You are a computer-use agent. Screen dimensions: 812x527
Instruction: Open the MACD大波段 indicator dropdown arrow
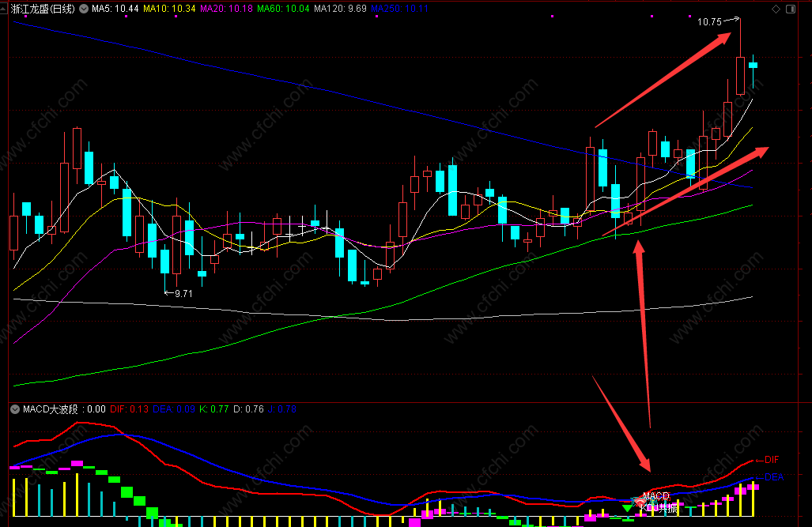(x=15, y=409)
